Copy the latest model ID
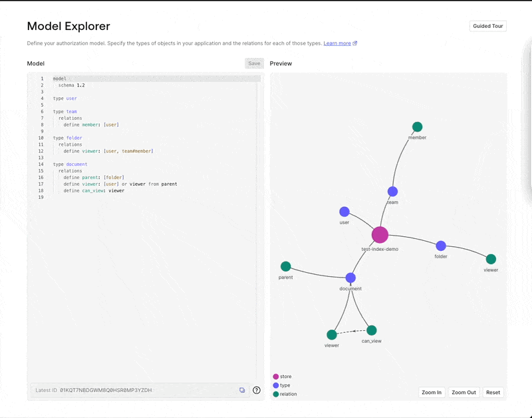The height and width of the screenshot is (418, 532). click(x=242, y=390)
